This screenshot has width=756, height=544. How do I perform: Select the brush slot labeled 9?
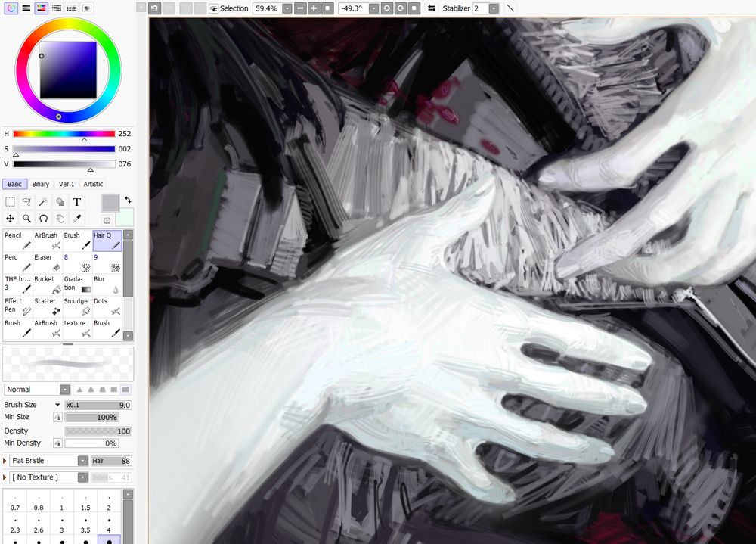point(107,263)
